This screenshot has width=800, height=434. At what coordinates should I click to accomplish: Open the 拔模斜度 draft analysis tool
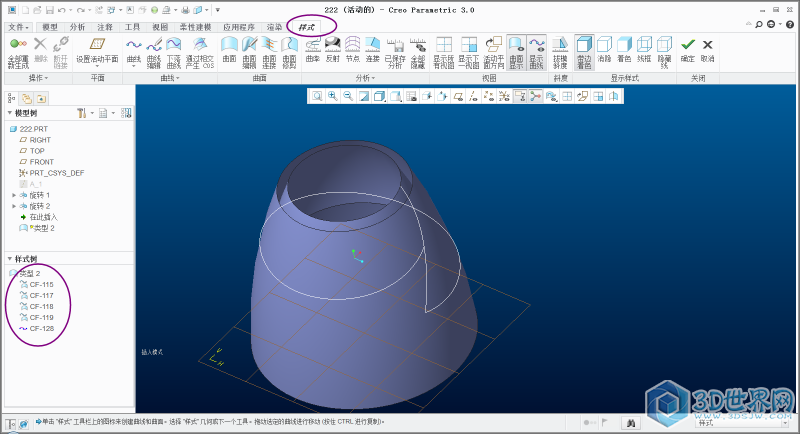(560, 53)
